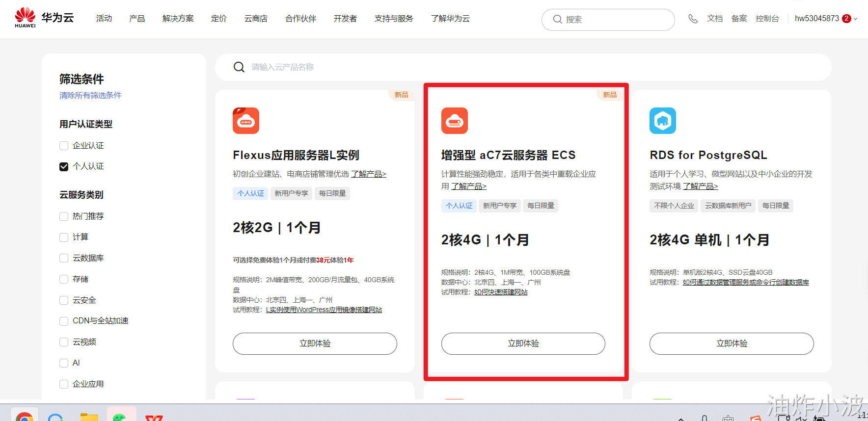Image resolution: width=868 pixels, height=421 pixels.
Task: Click the 增强型 aC7云服务器 ECS title
Action: [x=508, y=156]
